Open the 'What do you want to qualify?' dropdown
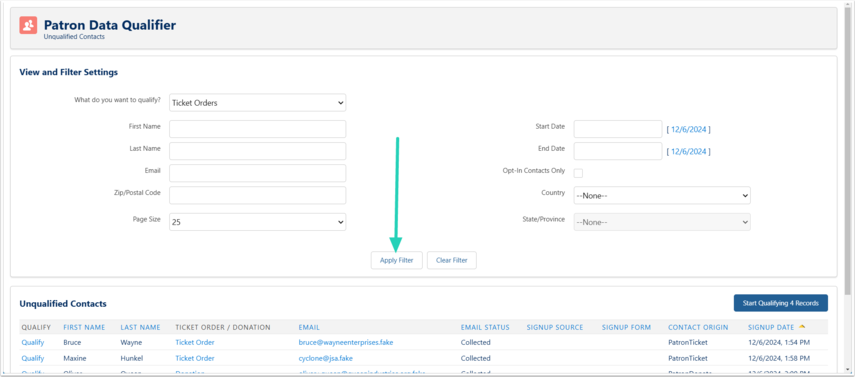855x377 pixels. click(257, 103)
